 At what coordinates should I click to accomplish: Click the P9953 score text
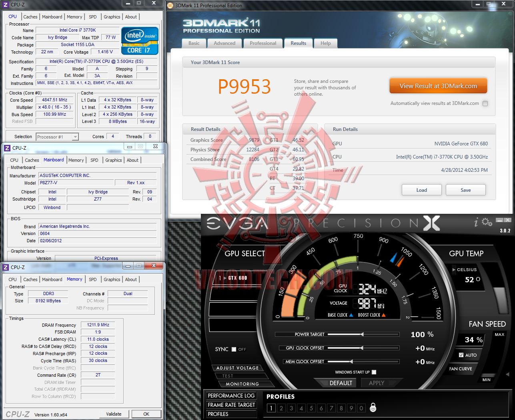click(x=244, y=86)
